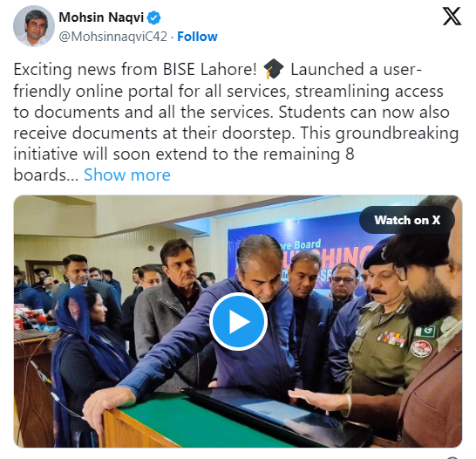Click the Watch on X button
The image size is (476, 459).
(x=407, y=220)
